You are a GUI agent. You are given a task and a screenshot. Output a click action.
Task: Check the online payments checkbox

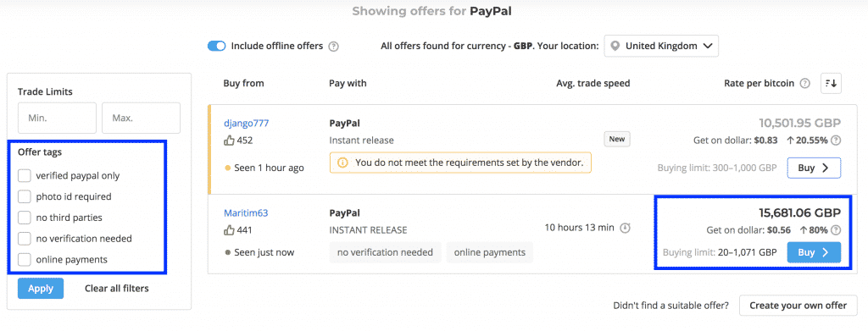pos(25,259)
